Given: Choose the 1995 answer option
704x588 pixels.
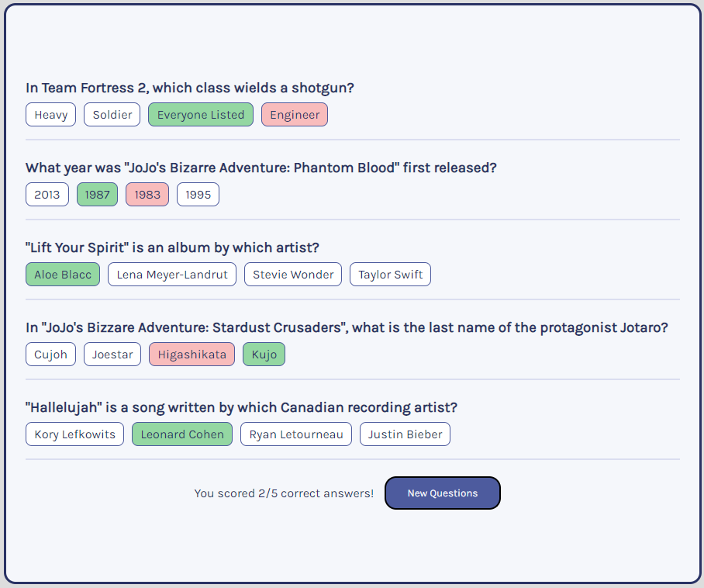Looking at the screenshot, I should coord(198,195).
